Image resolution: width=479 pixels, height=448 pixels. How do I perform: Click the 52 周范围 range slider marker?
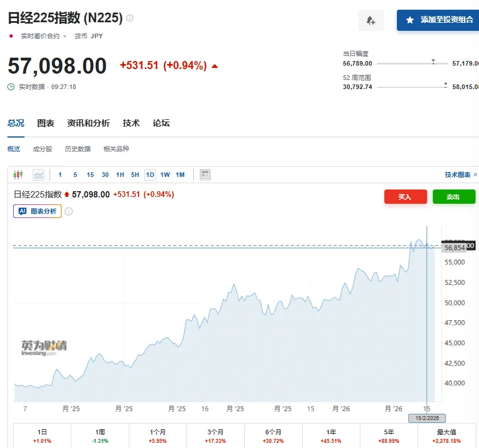pos(445,84)
